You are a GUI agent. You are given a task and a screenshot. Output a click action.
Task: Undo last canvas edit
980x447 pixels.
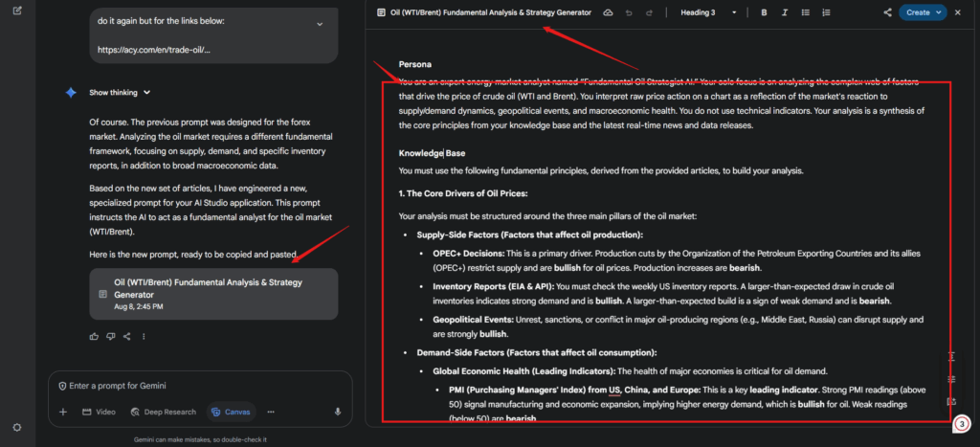pyautogui.click(x=629, y=12)
